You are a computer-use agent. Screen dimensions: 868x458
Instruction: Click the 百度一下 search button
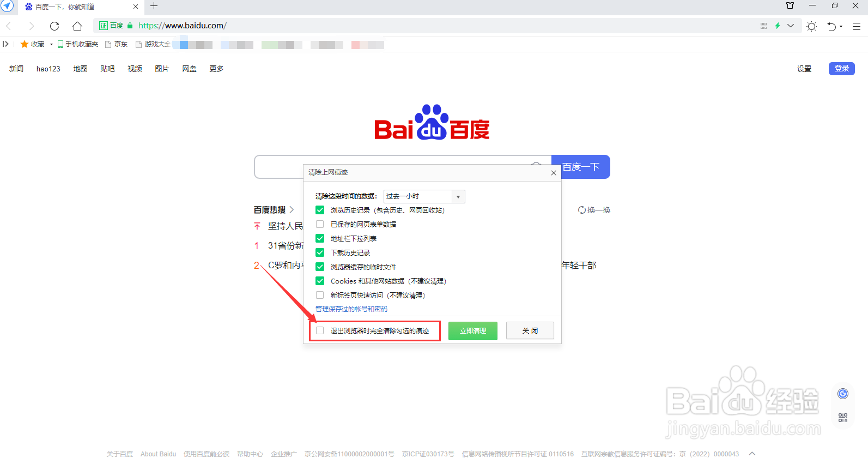click(x=581, y=167)
